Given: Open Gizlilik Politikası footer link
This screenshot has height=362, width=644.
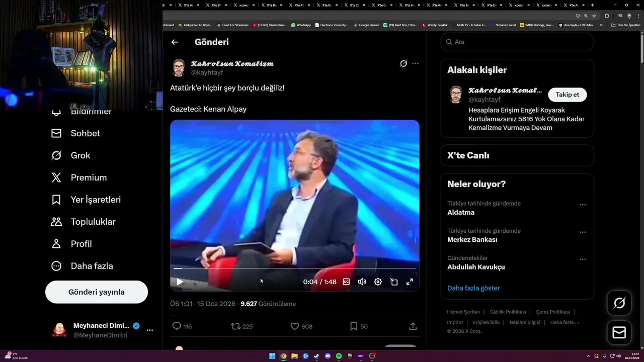Looking at the screenshot, I should click(508, 312).
